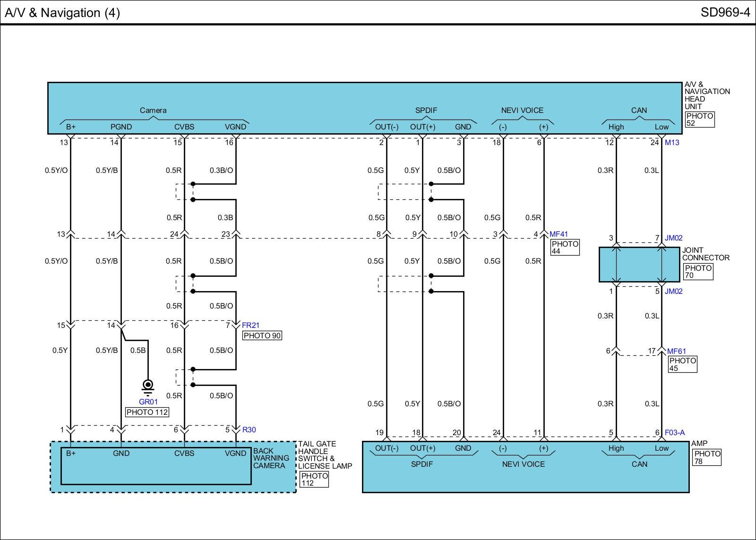756x540 pixels.
Task: Click the blue Joint Connector block
Action: (639, 265)
